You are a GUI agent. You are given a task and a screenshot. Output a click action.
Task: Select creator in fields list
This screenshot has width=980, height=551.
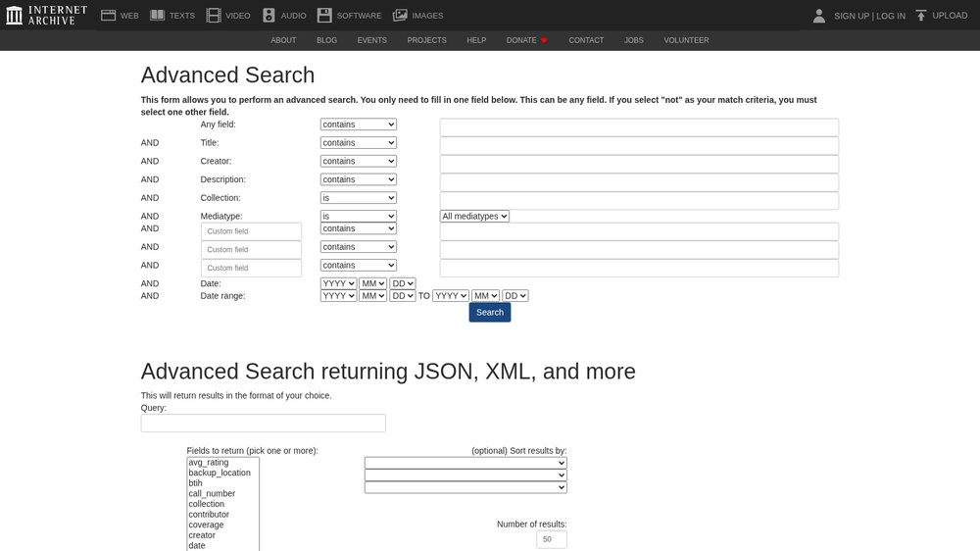coord(222,535)
